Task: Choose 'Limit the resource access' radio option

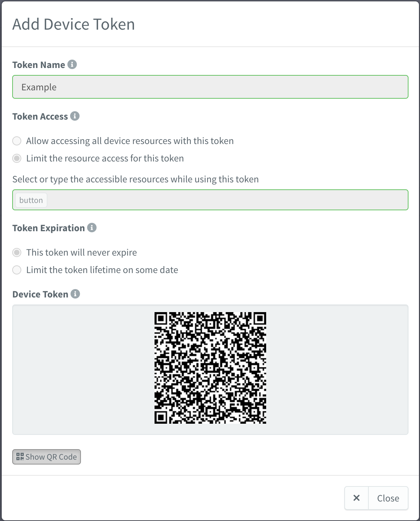Action: click(x=17, y=158)
